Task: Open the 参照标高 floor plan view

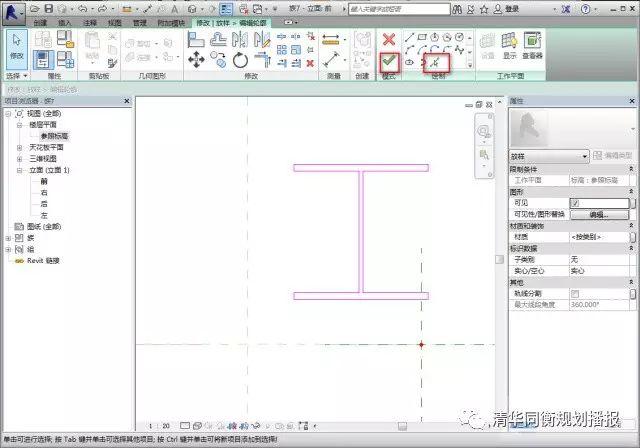Action: click(x=55, y=136)
